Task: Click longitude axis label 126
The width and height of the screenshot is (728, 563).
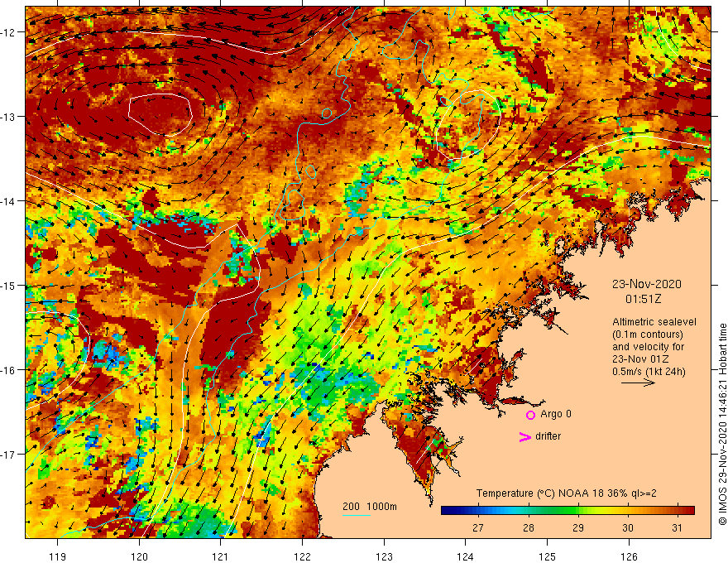Action: click(629, 556)
